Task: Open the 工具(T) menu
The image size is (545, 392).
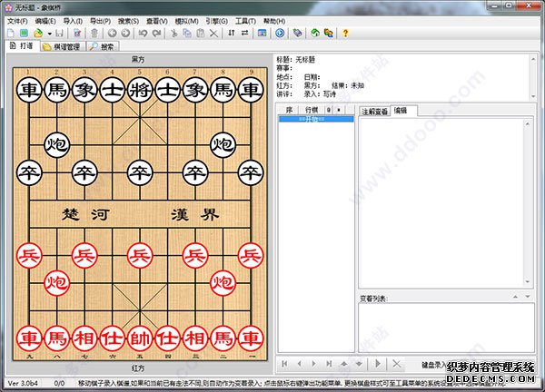Action: [245, 21]
